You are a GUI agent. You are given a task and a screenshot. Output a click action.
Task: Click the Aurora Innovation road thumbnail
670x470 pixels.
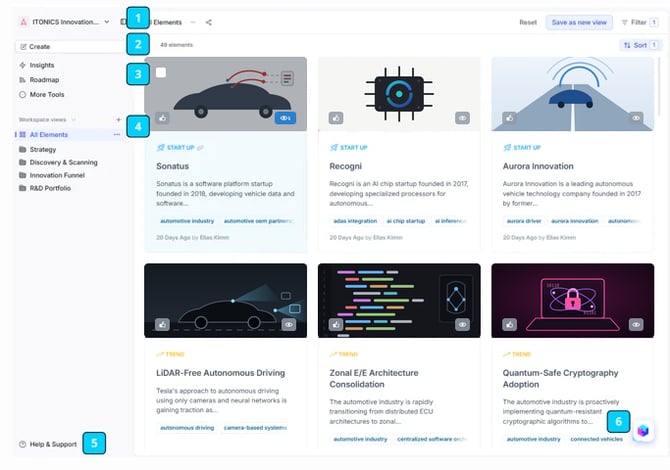[x=573, y=94]
